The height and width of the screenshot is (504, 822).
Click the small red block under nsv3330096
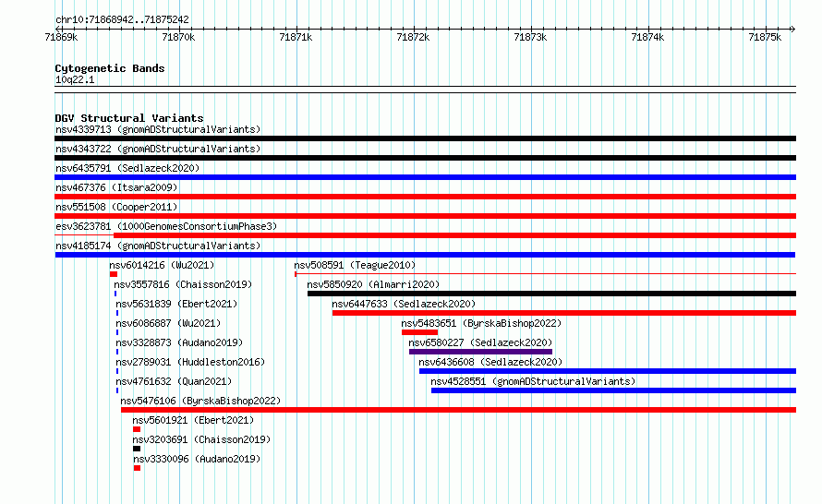coord(137,468)
